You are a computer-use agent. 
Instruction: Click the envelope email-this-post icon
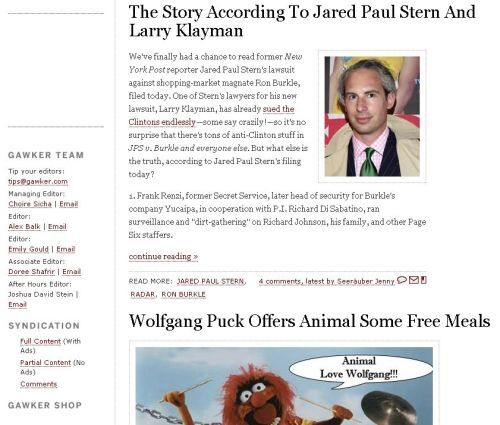[x=414, y=280]
